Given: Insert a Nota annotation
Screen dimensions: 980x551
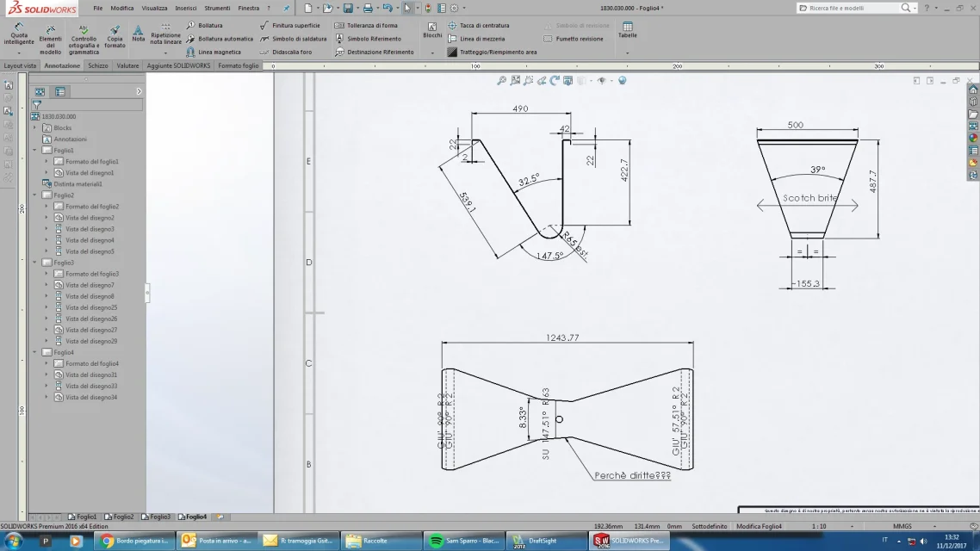Looking at the screenshot, I should (138, 34).
